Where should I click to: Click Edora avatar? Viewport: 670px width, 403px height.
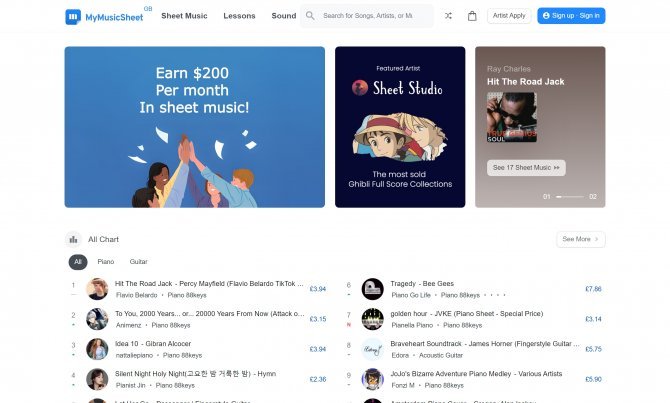(x=373, y=349)
